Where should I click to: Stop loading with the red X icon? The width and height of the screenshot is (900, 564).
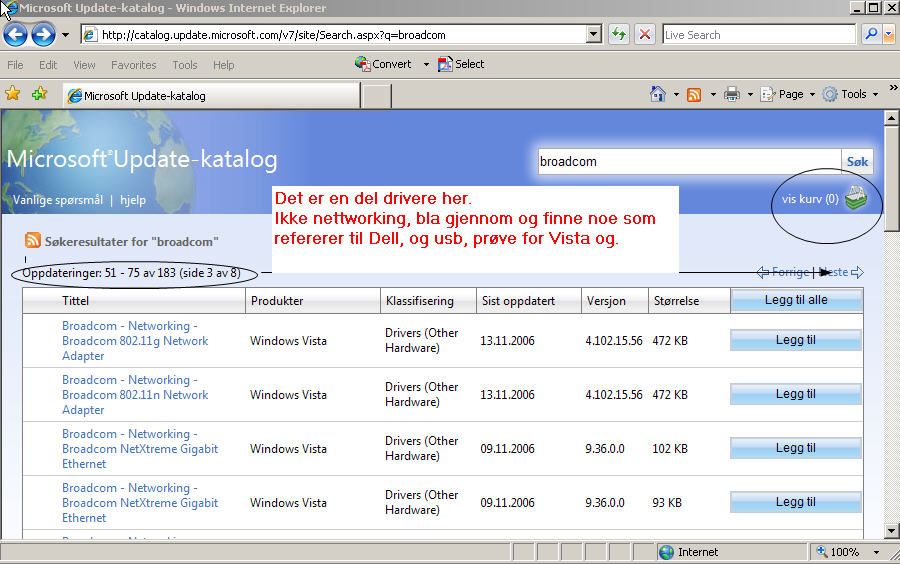click(645, 34)
